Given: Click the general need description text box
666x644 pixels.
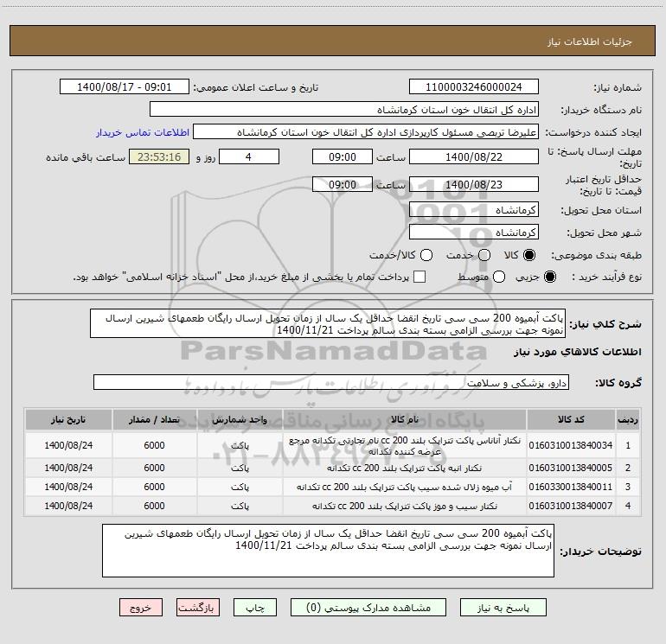Looking at the screenshot, I should (x=328, y=324).
